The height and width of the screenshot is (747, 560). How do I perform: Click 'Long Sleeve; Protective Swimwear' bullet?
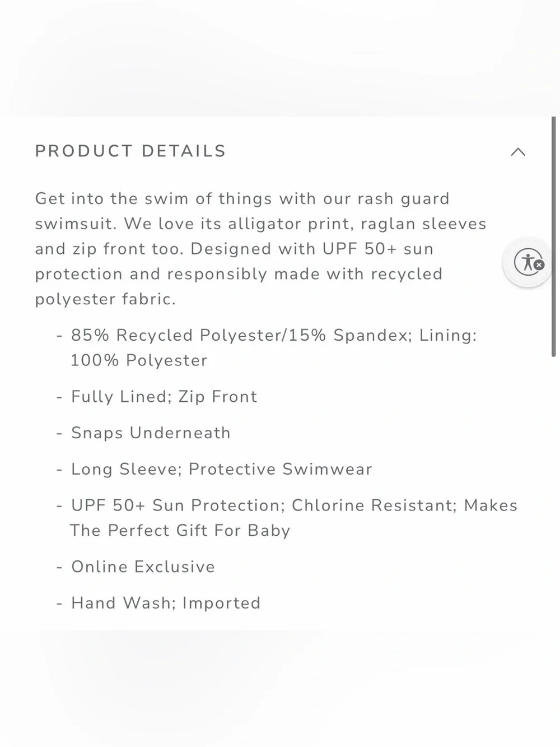(x=221, y=469)
